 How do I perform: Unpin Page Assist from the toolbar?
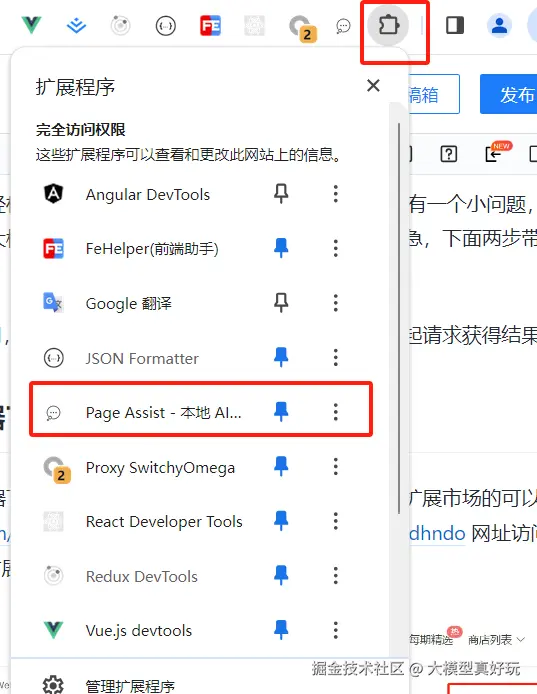[281, 412]
